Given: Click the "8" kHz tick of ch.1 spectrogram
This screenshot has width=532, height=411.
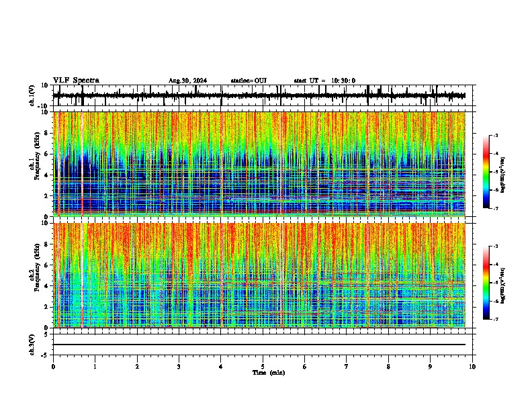Looking at the screenshot, I should 47,133.
